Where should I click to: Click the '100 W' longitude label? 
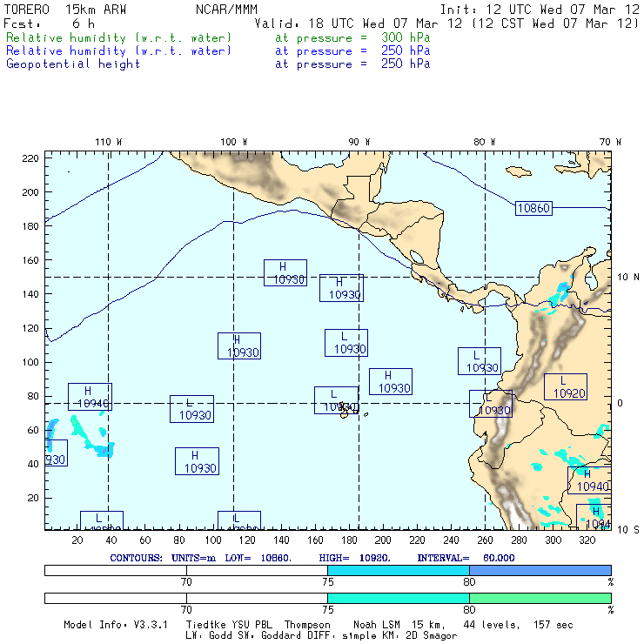(234, 142)
